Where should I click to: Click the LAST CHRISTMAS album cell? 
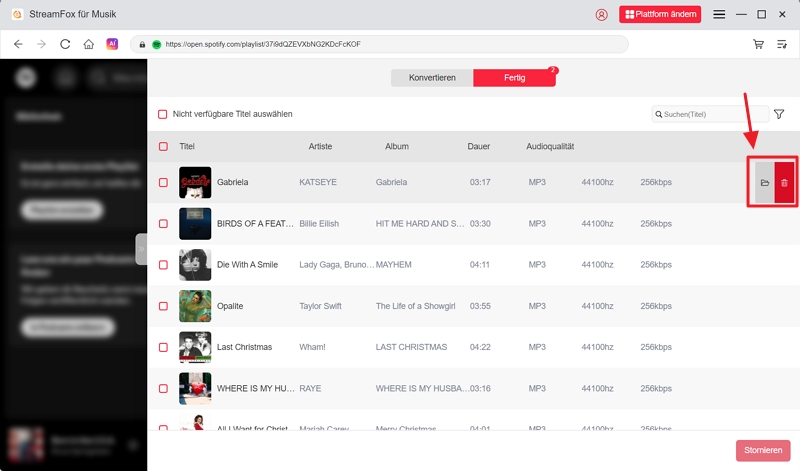(411, 347)
